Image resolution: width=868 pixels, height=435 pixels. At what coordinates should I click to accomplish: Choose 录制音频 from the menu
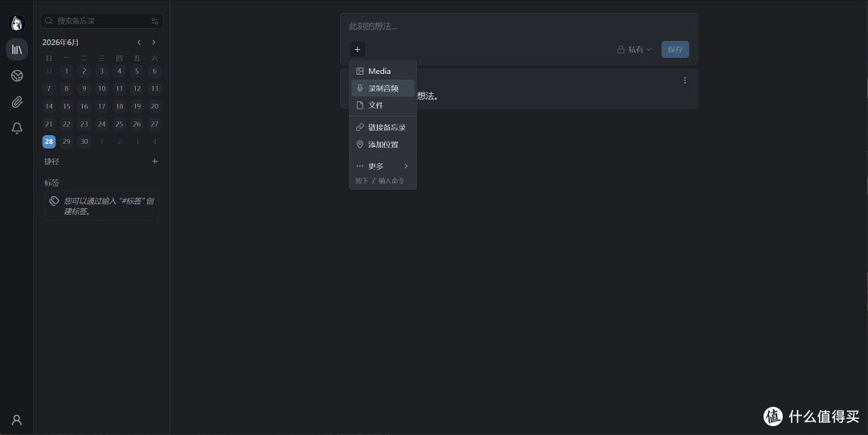pos(383,88)
